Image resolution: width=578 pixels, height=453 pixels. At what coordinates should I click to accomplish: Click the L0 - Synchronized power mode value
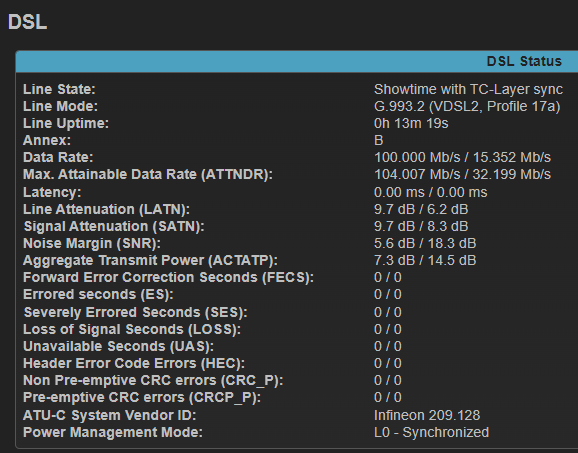point(431,432)
